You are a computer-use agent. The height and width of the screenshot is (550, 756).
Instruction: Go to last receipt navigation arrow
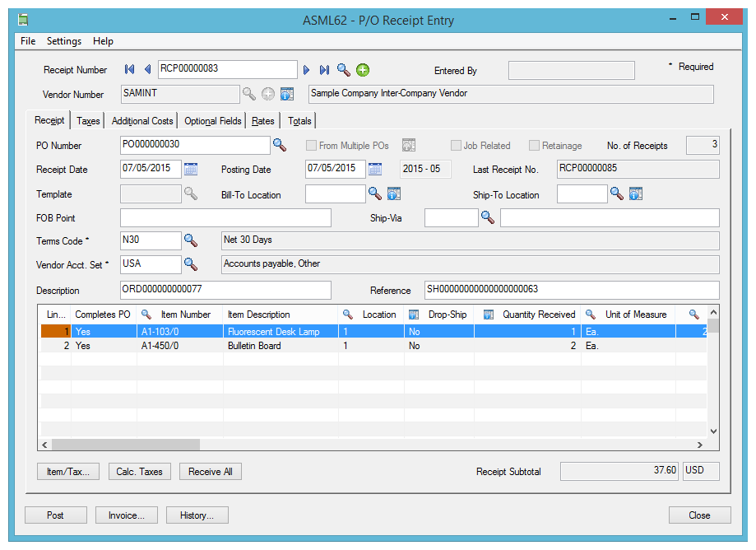(324, 70)
